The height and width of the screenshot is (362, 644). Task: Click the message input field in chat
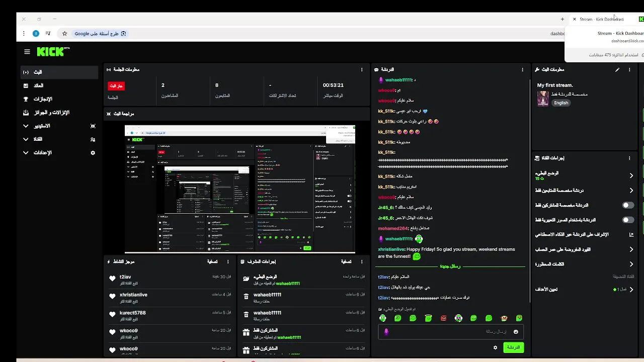(x=450, y=332)
